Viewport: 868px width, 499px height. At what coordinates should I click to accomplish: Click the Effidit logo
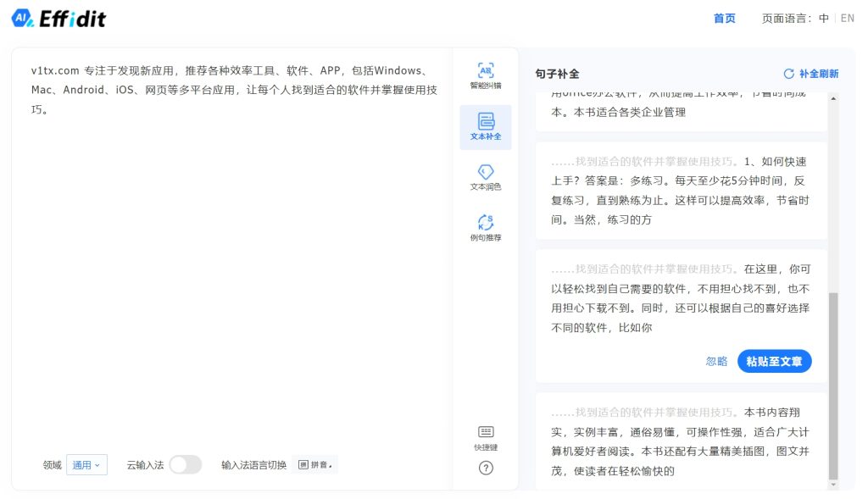(x=59, y=19)
